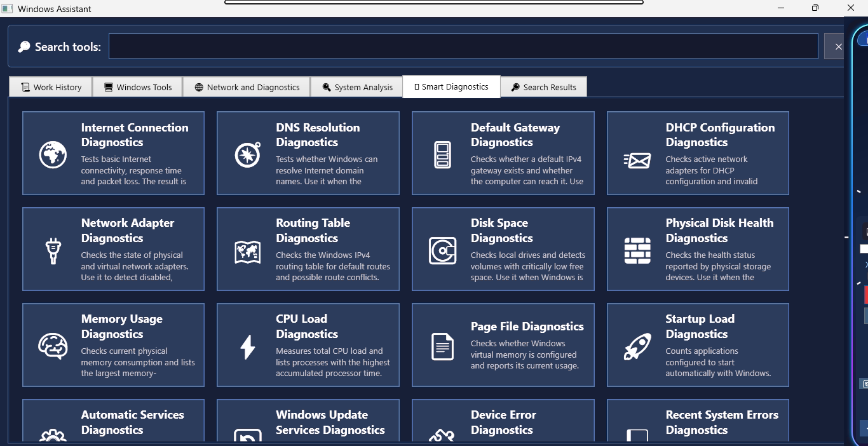
Task: Start Page File Diagnostics by its title
Action: point(527,327)
